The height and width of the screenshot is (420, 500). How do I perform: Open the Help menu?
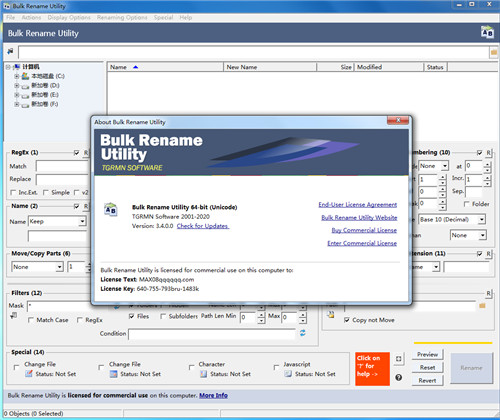(x=186, y=17)
